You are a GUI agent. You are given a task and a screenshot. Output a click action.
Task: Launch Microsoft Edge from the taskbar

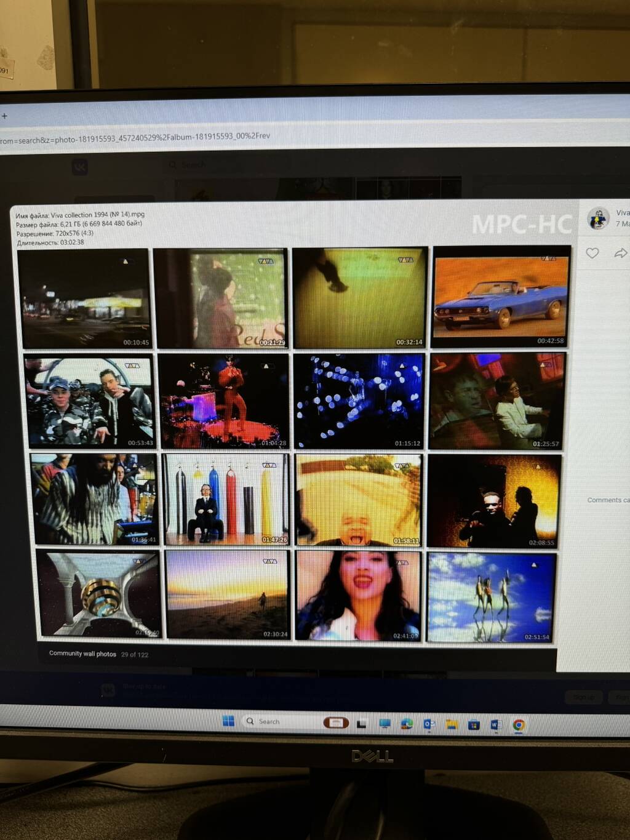pyautogui.click(x=407, y=724)
